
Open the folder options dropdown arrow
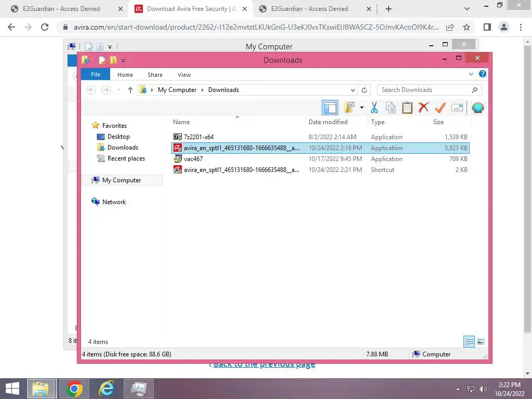click(x=362, y=108)
